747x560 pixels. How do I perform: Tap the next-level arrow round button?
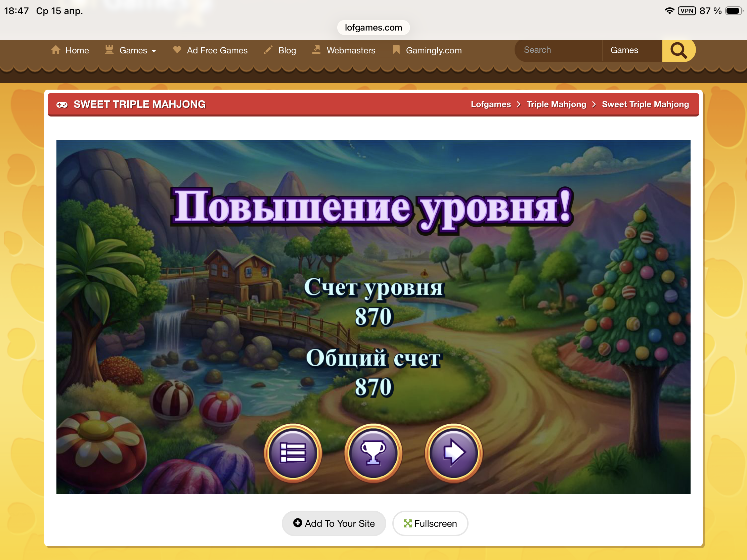453,453
